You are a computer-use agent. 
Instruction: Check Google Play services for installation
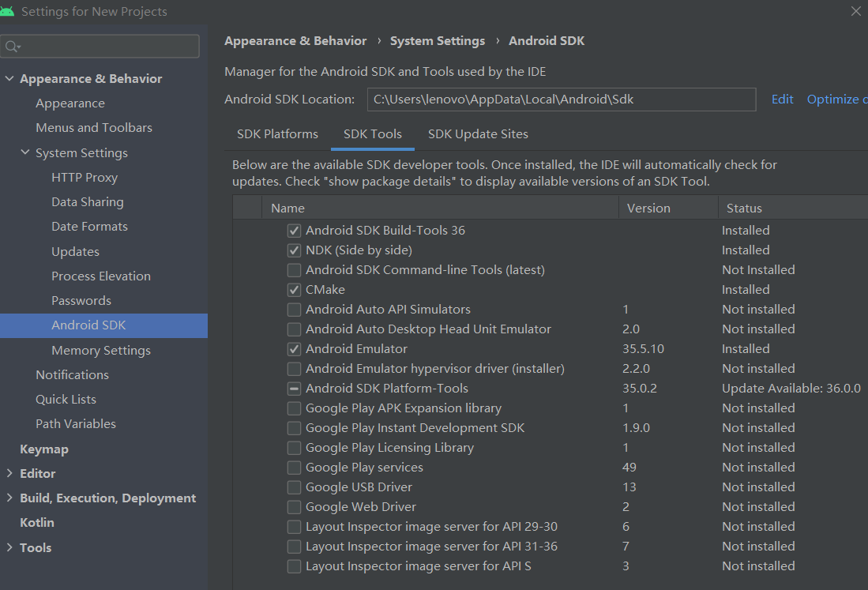[294, 467]
